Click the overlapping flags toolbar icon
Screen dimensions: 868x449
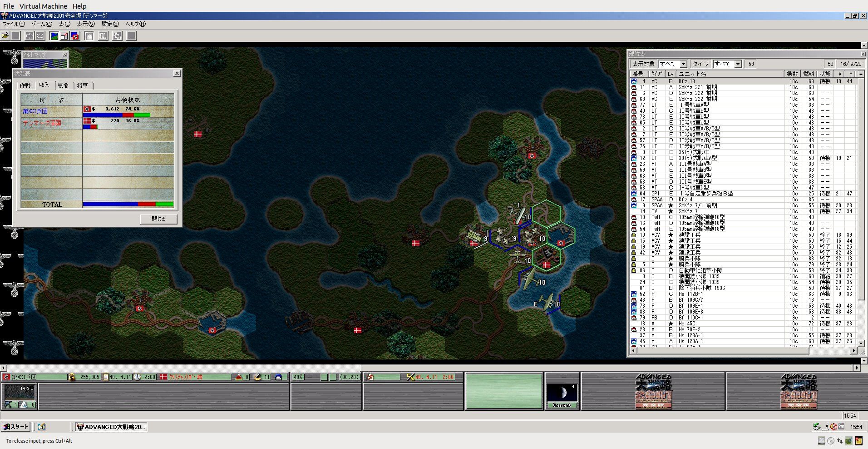pyautogui.click(x=75, y=36)
